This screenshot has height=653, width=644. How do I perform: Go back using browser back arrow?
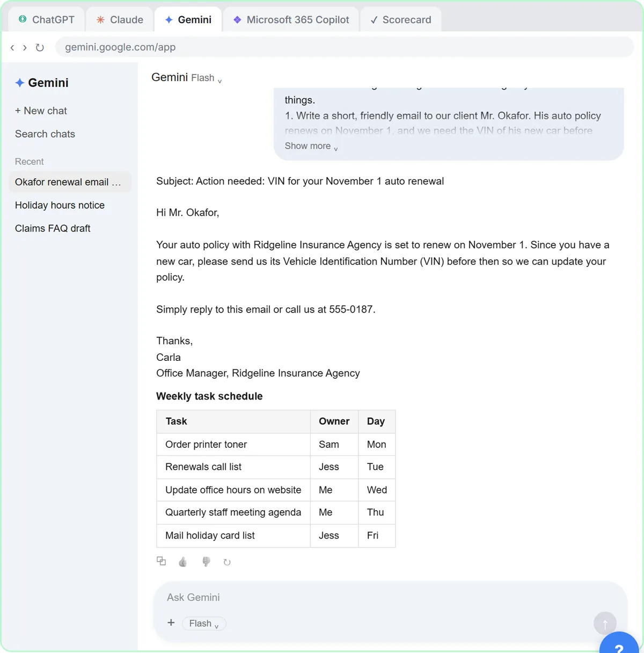coord(12,47)
